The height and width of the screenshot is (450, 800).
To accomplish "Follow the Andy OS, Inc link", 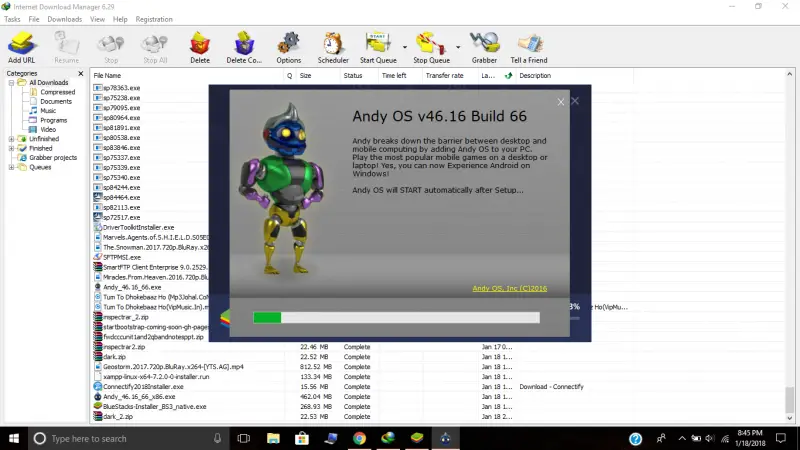I will pos(509,288).
